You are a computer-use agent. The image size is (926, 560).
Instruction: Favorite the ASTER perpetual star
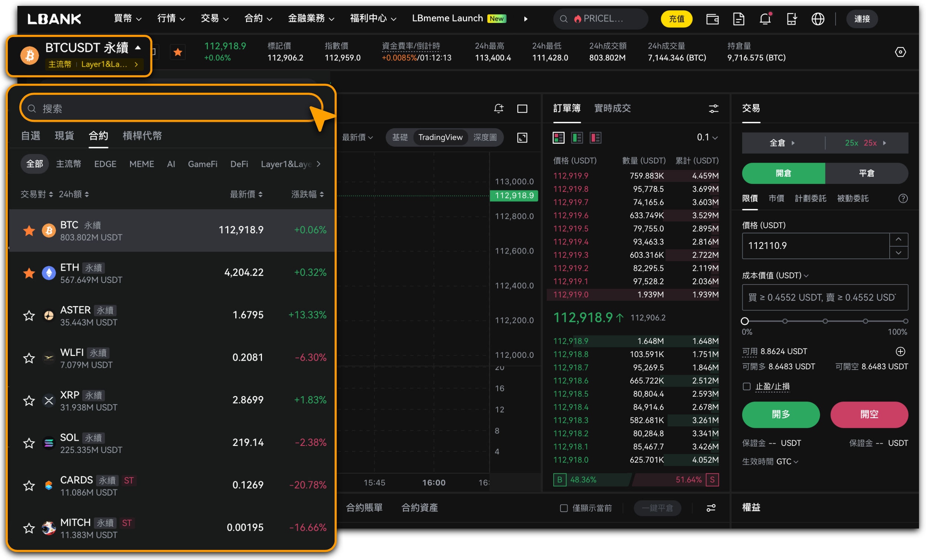point(29,316)
